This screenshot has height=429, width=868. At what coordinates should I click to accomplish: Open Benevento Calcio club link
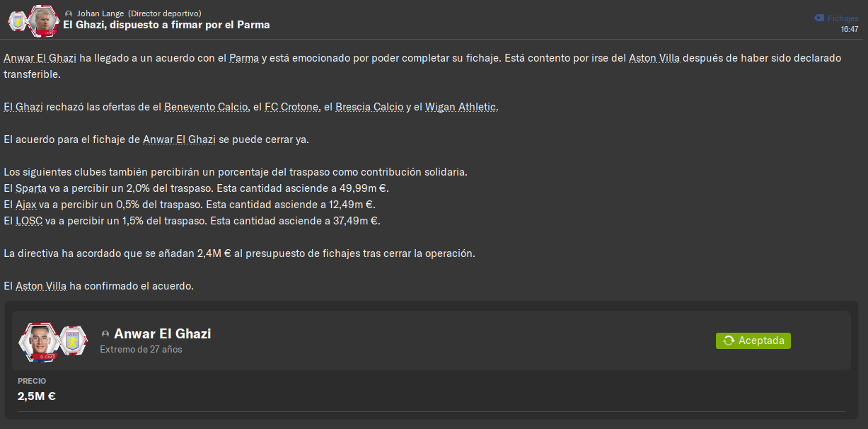click(x=206, y=107)
